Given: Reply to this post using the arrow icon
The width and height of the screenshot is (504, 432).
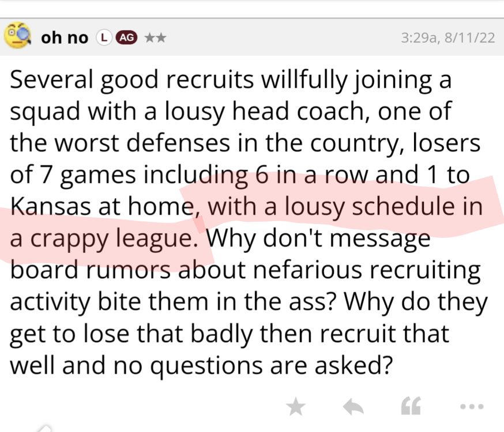Looking at the screenshot, I should click(x=353, y=407).
